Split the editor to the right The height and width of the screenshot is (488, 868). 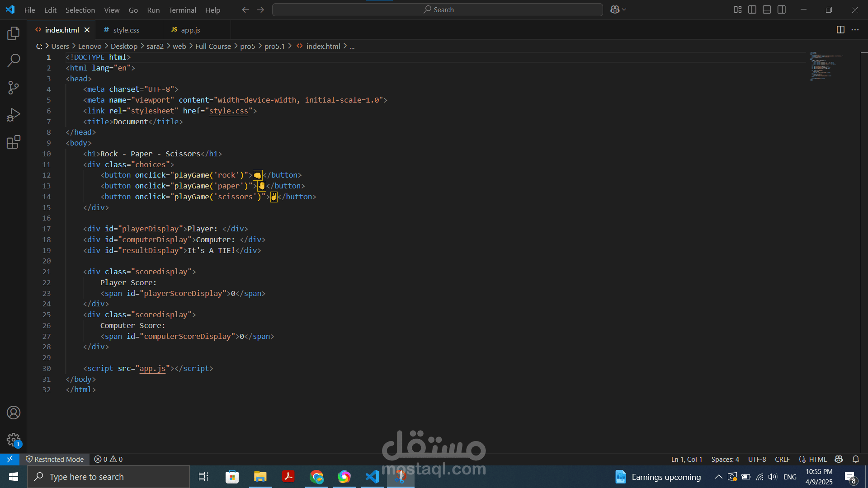840,30
